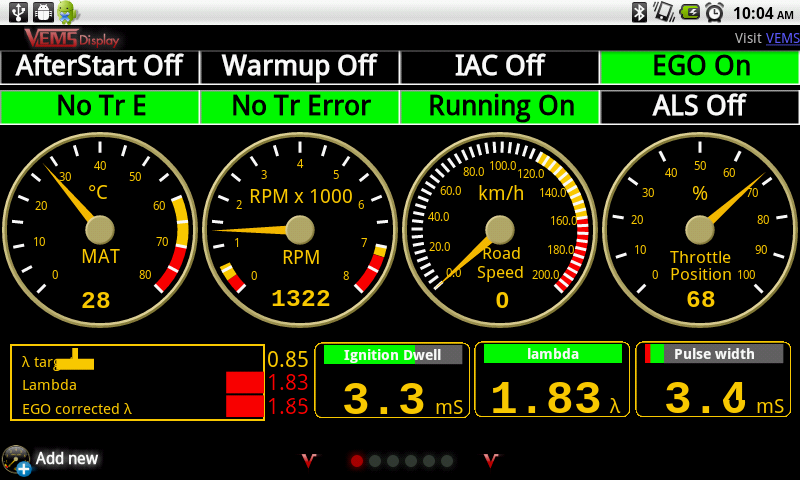Select the Running On status box

tap(499, 106)
